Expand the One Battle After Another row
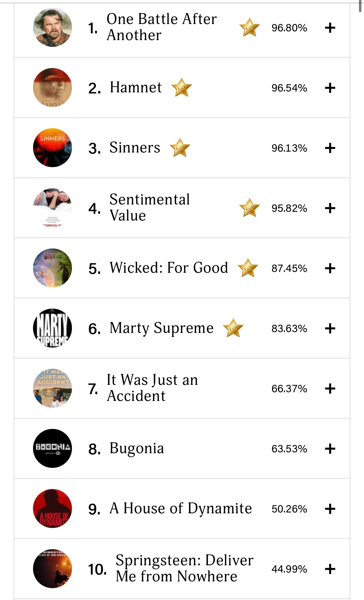This screenshot has width=364, height=600. point(330,28)
